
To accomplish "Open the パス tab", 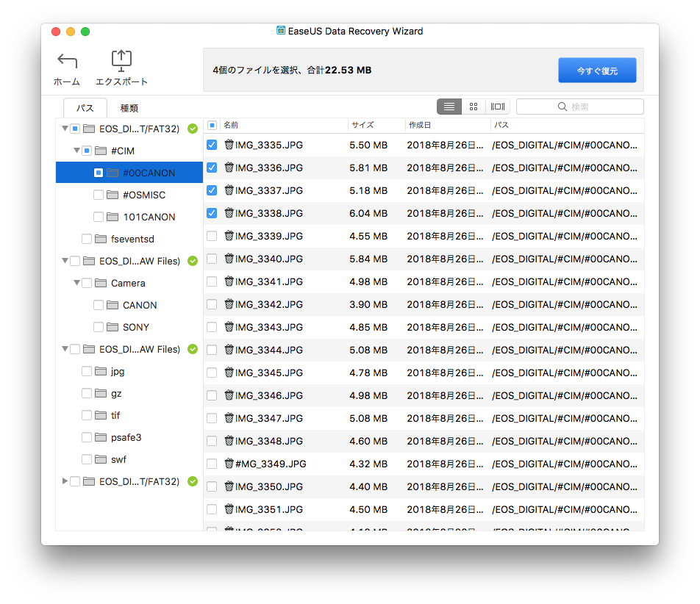I will coord(85,108).
